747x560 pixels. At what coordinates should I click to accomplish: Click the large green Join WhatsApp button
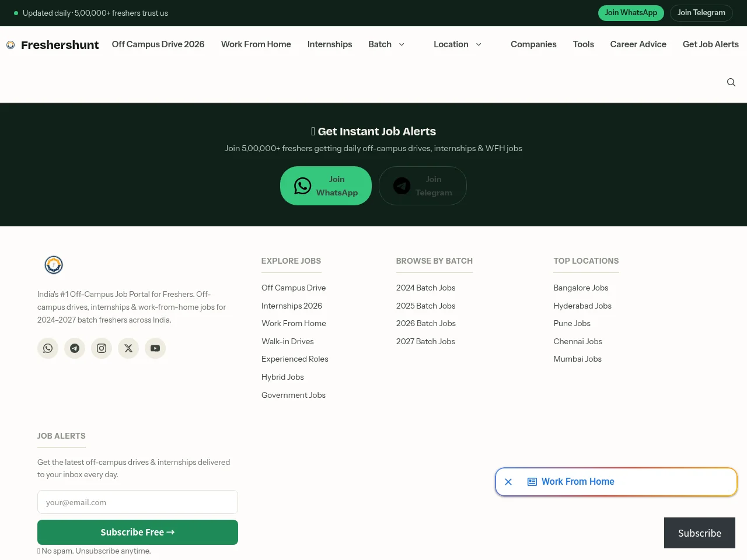[x=326, y=186]
